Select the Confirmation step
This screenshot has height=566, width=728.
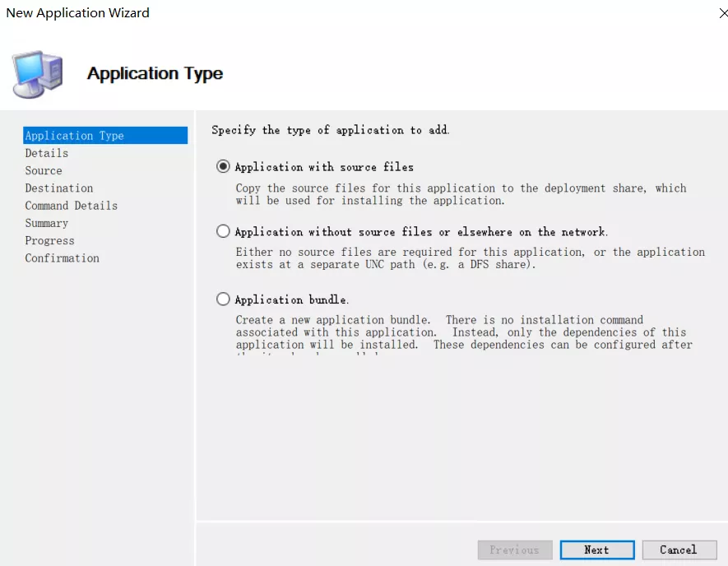pyautogui.click(x=62, y=258)
